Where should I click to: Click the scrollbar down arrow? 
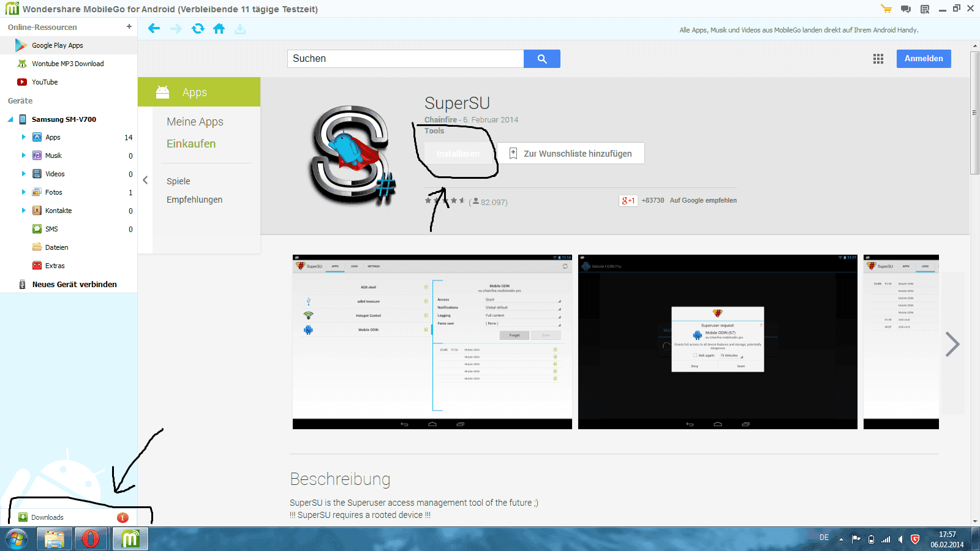(x=974, y=522)
